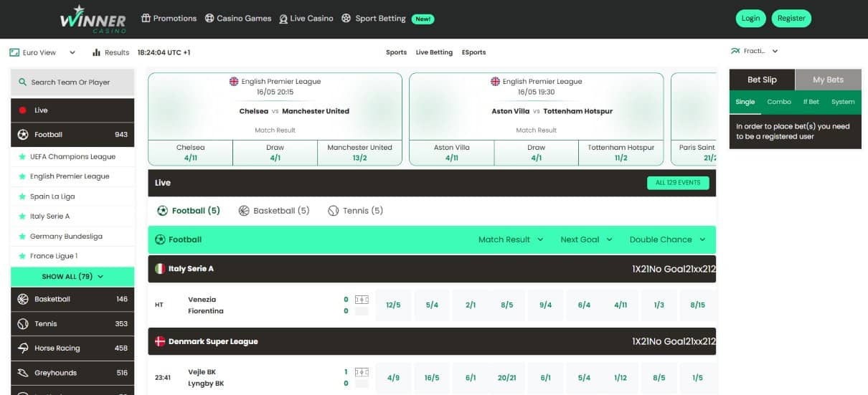Open Italy Serie A in sidebar

(x=72, y=216)
